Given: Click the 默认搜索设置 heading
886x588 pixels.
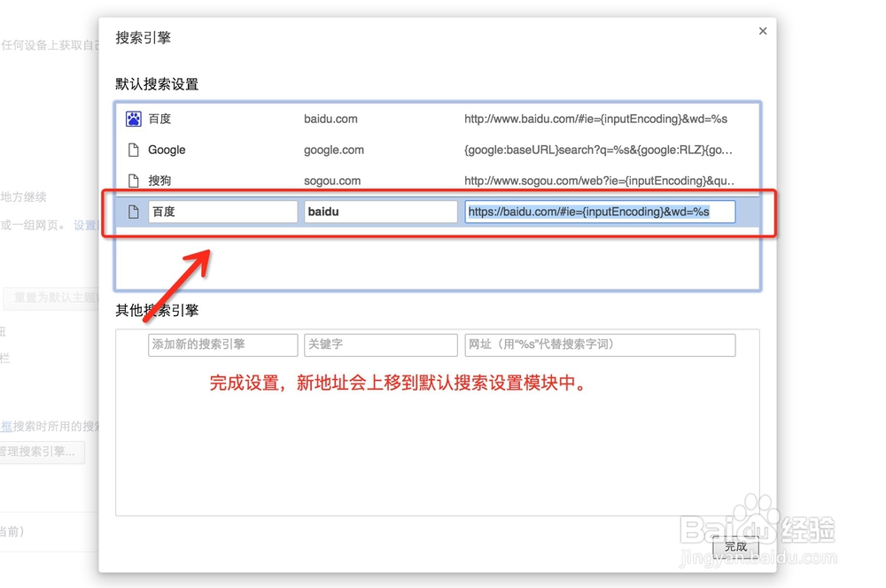Looking at the screenshot, I should coord(157,84).
